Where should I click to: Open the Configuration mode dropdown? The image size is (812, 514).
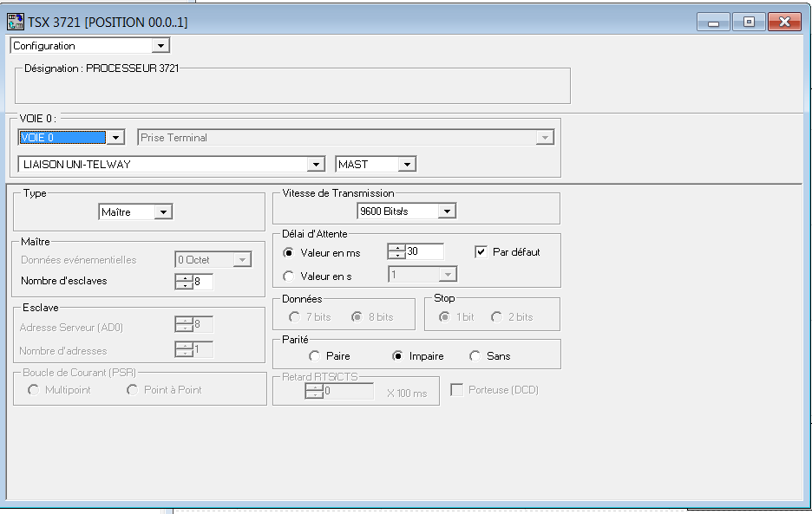(160, 46)
